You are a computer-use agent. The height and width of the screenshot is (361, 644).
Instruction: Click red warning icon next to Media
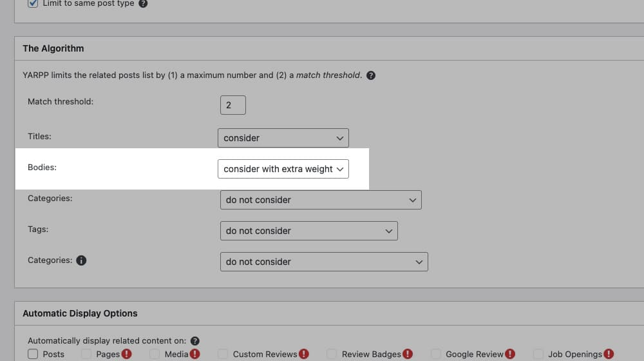[195, 354]
